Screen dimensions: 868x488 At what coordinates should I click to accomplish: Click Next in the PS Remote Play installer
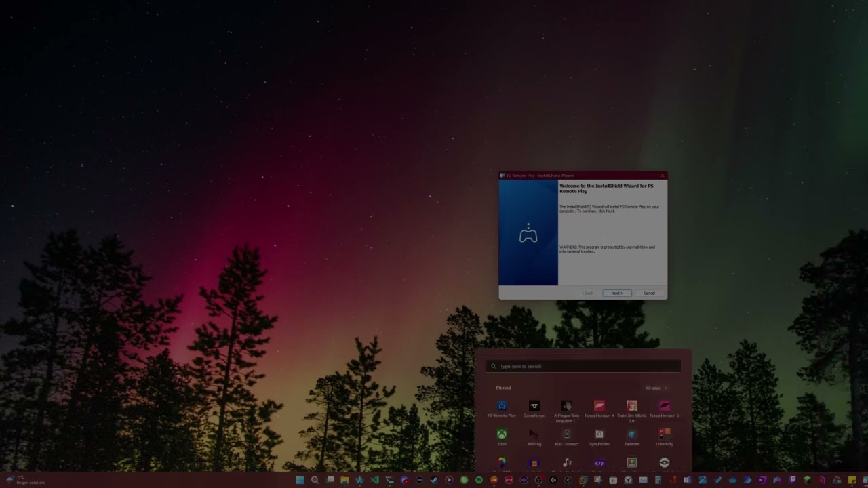pyautogui.click(x=617, y=293)
